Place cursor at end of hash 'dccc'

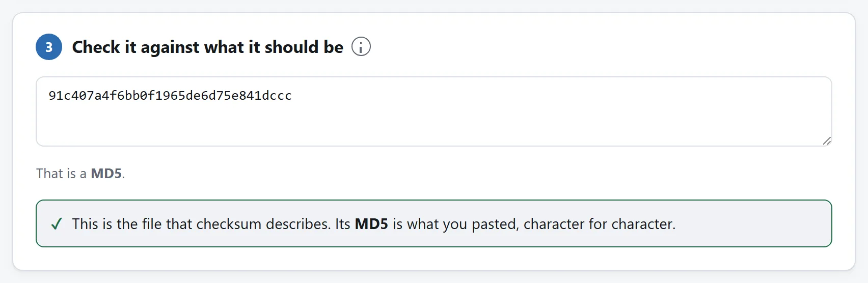point(292,96)
